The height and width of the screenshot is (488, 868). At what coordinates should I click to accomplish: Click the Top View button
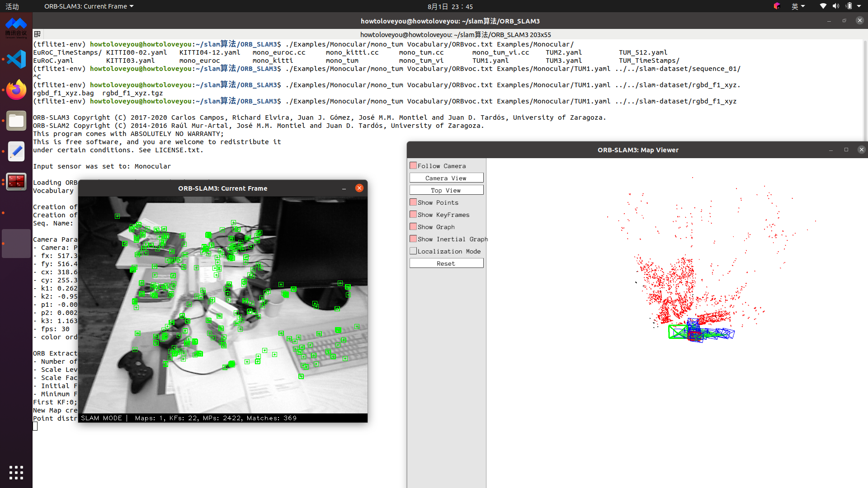pyautogui.click(x=446, y=190)
